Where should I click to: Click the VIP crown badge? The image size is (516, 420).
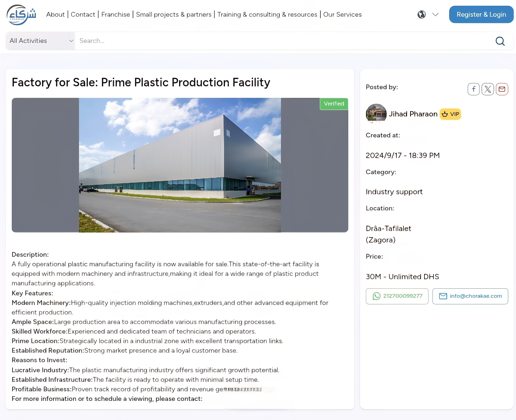pyautogui.click(x=450, y=114)
